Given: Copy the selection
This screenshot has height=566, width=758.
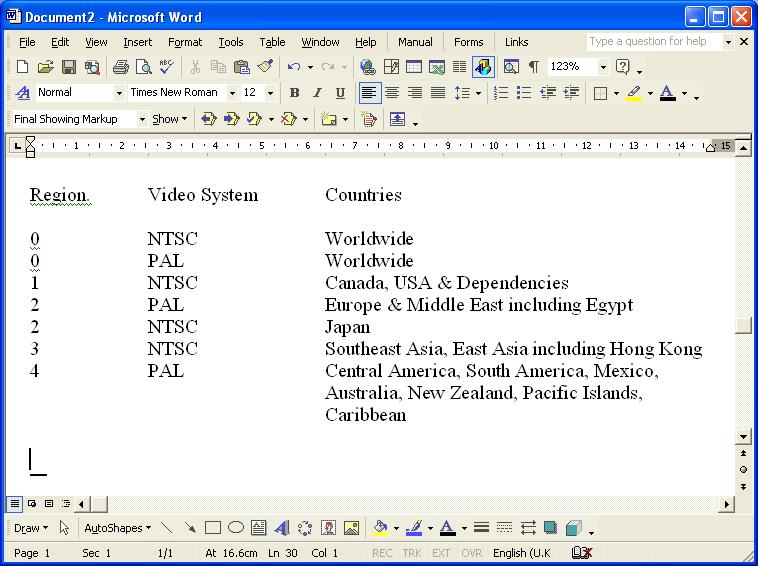Looking at the screenshot, I should 218,67.
